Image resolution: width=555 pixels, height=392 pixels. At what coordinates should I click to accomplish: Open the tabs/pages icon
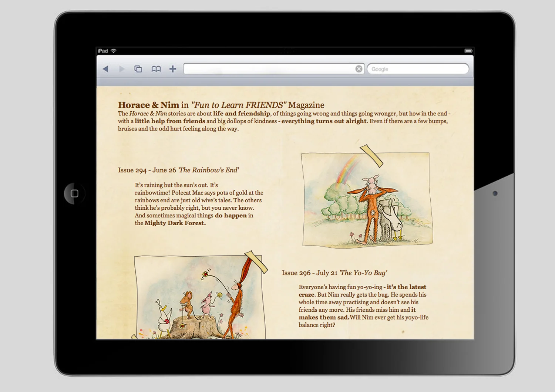pos(138,69)
